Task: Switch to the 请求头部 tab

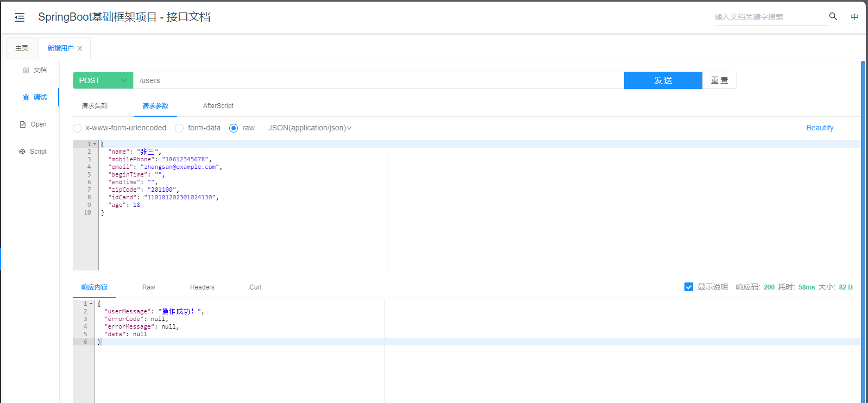Action: [95, 106]
